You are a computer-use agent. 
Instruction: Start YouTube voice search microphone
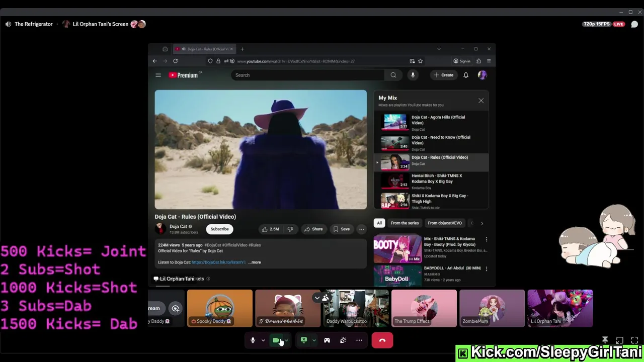[413, 75]
